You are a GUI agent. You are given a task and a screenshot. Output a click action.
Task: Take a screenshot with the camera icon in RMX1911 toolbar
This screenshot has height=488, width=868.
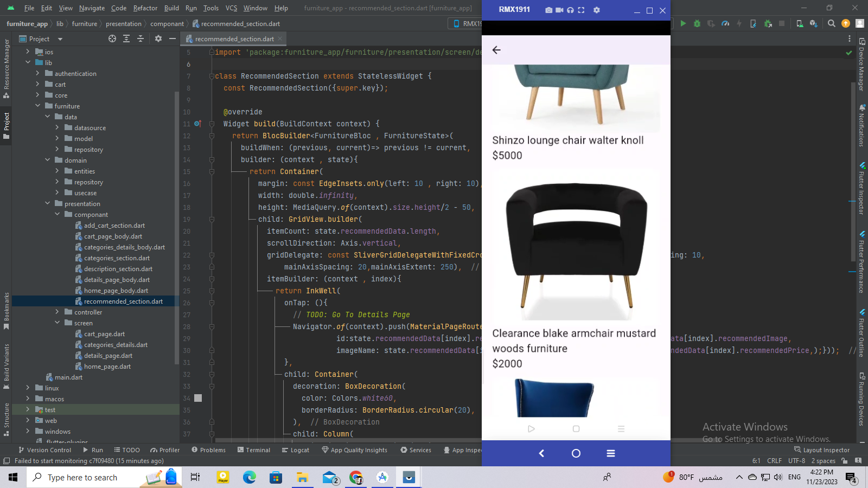point(548,10)
